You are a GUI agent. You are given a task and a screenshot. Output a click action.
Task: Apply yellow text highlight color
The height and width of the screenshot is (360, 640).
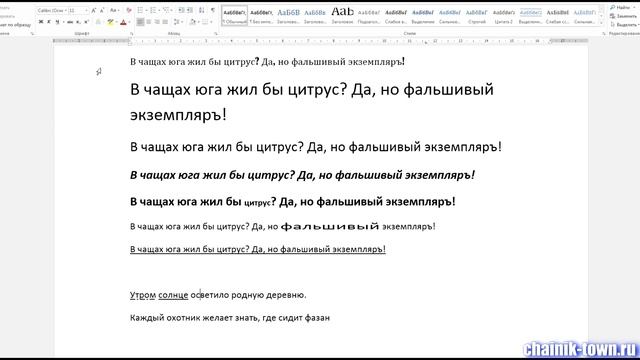[110, 22]
